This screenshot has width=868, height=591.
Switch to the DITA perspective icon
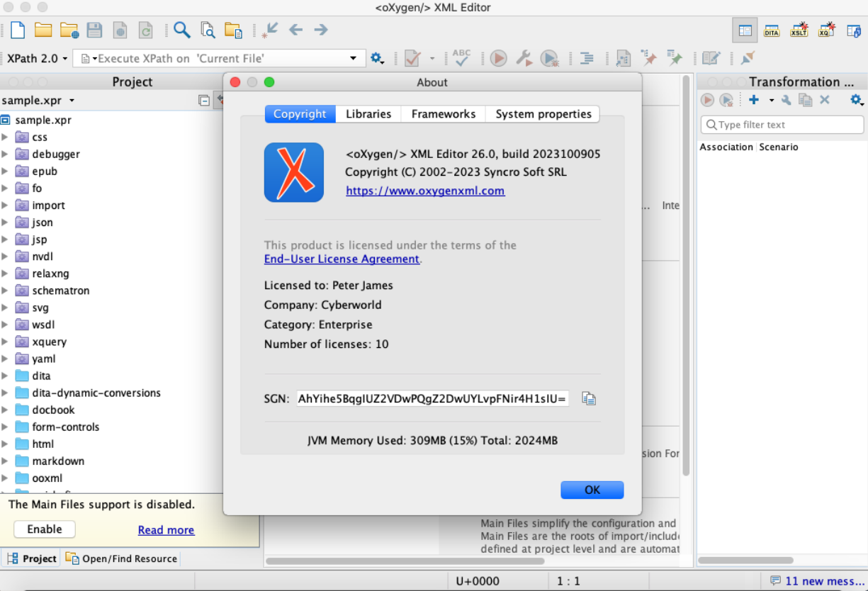click(x=772, y=30)
